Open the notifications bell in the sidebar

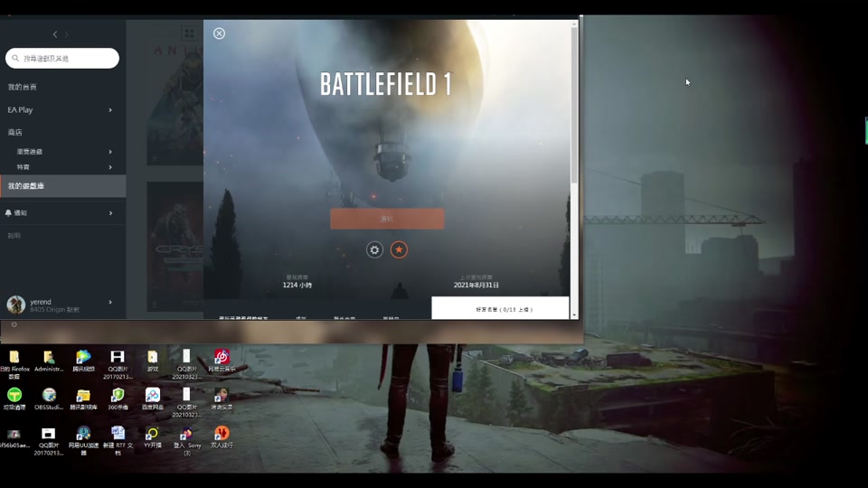coord(8,213)
